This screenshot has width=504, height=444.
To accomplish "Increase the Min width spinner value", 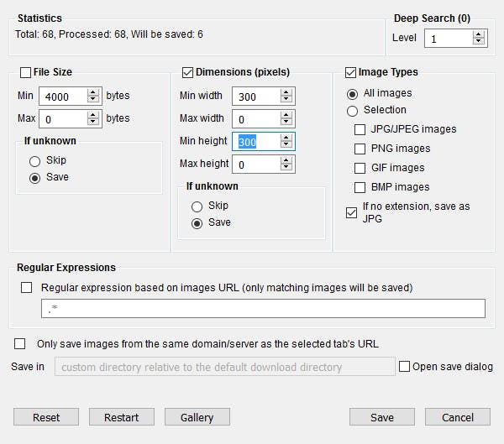I will click(287, 92).
